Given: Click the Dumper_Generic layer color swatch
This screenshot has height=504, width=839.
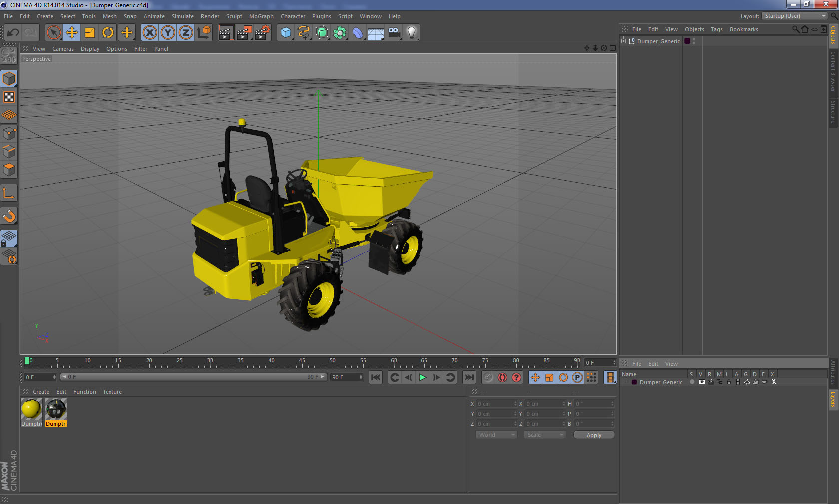Looking at the screenshot, I should pyautogui.click(x=634, y=382).
